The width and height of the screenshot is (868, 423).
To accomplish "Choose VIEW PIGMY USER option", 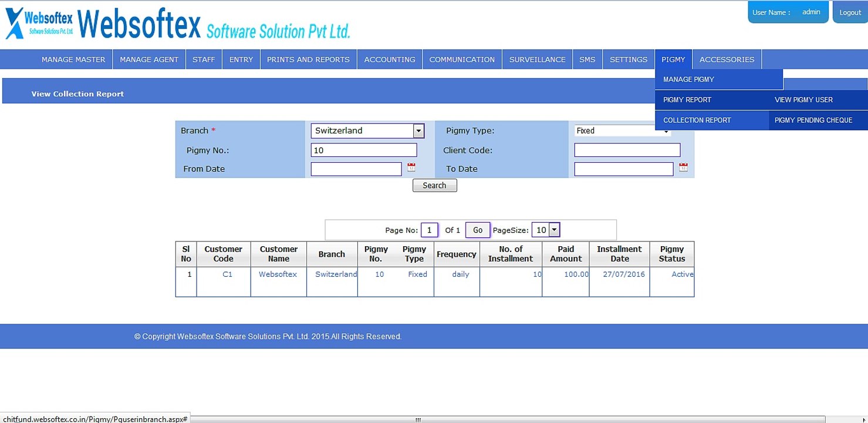I will click(818, 100).
